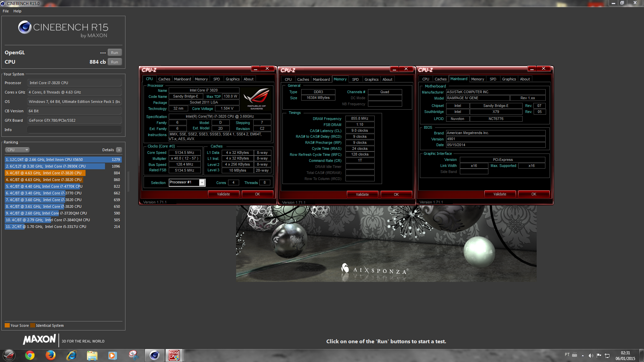Viewport: 644px width, 362px height.
Task: Open About tab in first CPU-Z window
Action: (x=249, y=79)
